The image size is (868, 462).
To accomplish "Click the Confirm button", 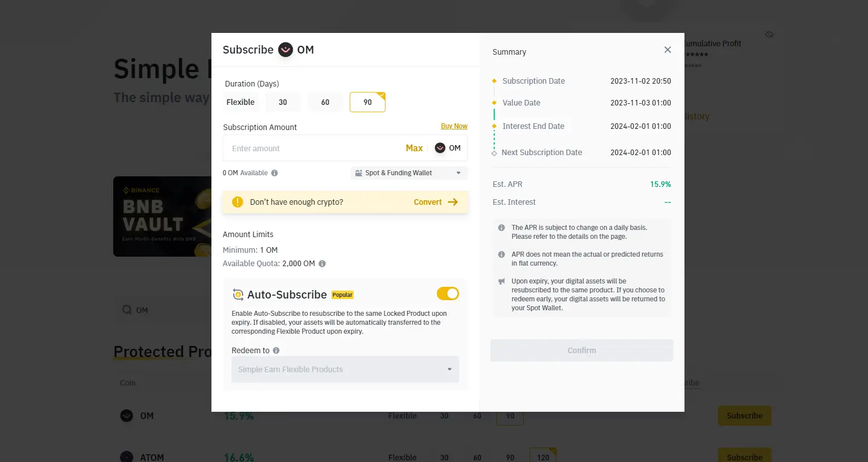I will (582, 350).
